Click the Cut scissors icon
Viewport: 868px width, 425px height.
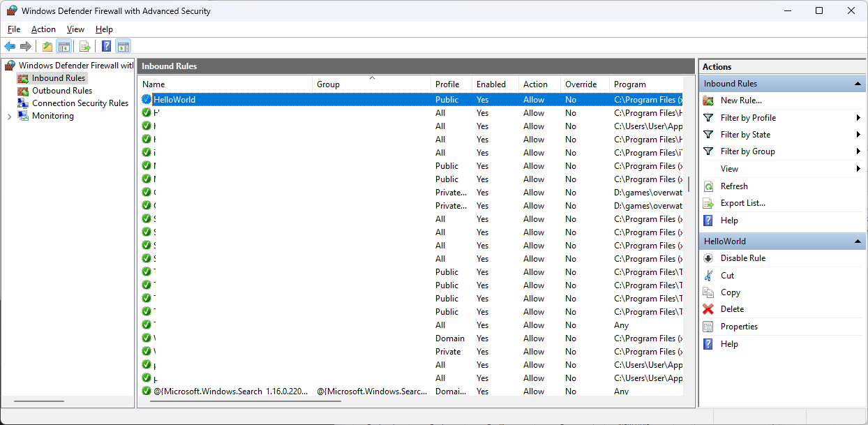point(708,276)
